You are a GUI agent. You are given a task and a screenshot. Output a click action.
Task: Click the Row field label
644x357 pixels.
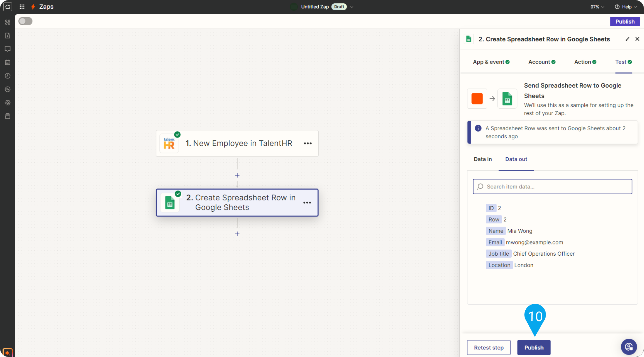[494, 220]
